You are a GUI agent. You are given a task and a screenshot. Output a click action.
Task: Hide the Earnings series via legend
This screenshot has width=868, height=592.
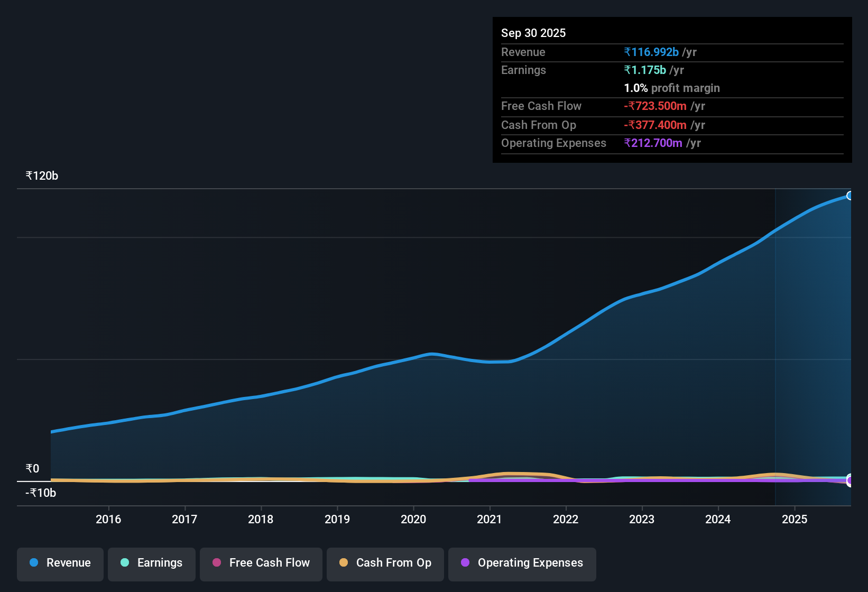[151, 563]
